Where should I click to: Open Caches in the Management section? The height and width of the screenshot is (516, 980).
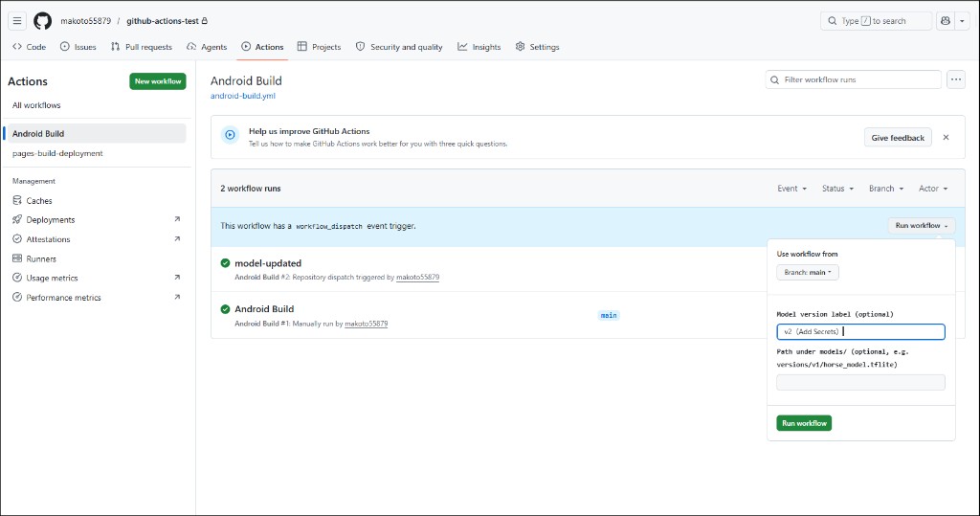click(38, 201)
